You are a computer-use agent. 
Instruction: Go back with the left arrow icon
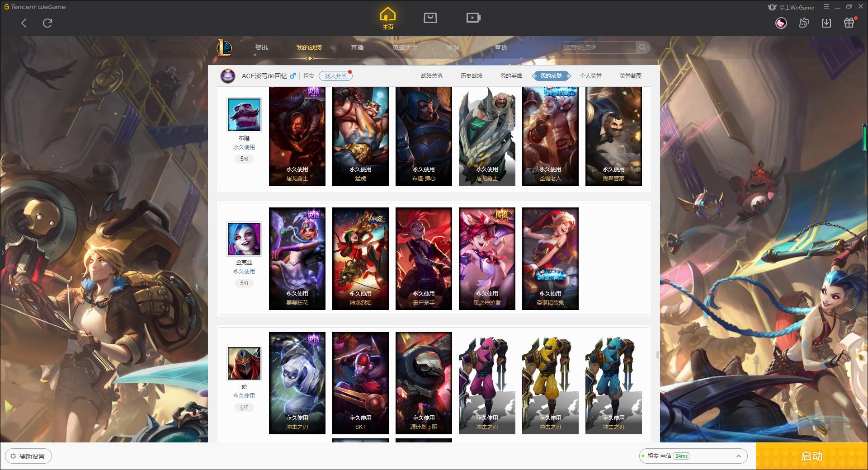point(24,23)
